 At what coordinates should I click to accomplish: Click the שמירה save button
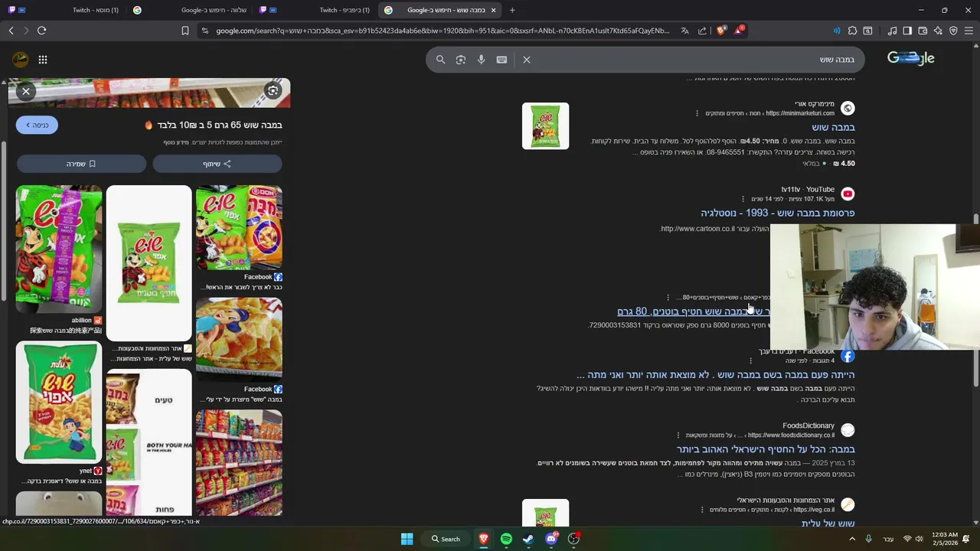click(81, 164)
